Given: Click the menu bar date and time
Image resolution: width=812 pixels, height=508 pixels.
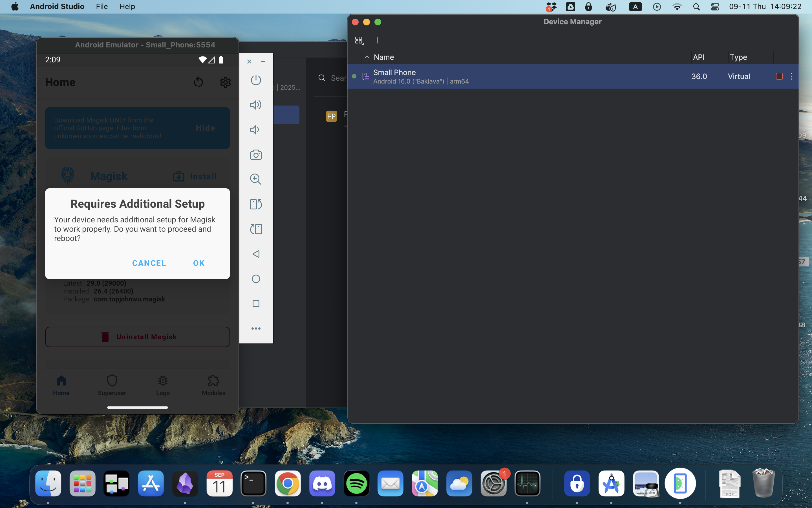Looking at the screenshot, I should pyautogui.click(x=765, y=6).
